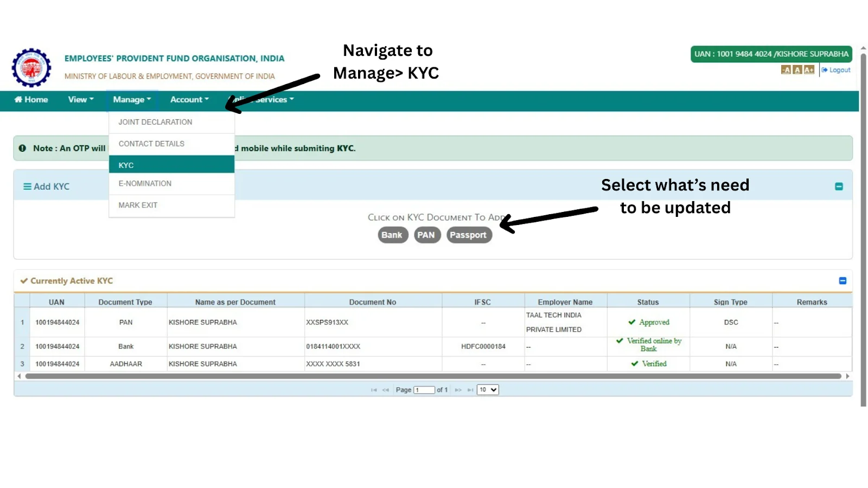Reset font size using the middle A icon
The height and width of the screenshot is (488, 868).
[796, 69]
